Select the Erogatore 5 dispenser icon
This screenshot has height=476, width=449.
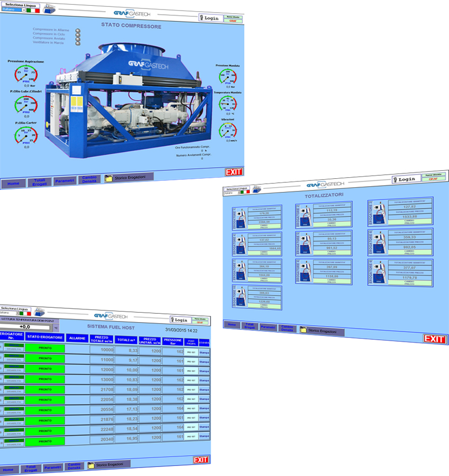pyautogui.click(x=305, y=243)
